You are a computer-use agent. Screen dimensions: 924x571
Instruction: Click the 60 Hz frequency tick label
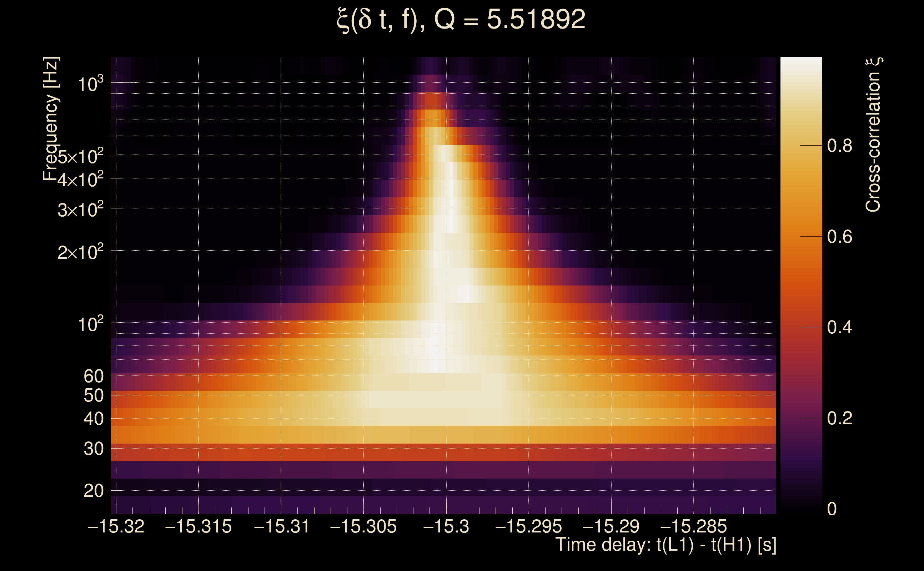pos(93,376)
